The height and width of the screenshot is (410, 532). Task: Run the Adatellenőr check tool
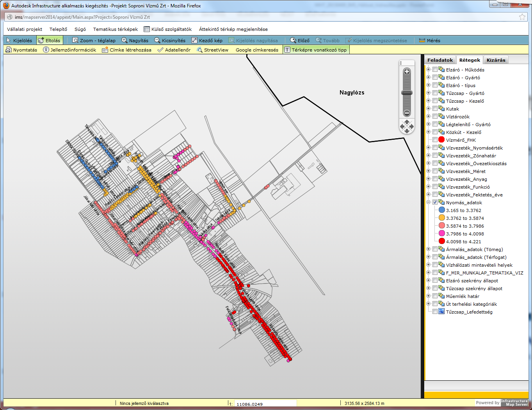click(x=174, y=50)
